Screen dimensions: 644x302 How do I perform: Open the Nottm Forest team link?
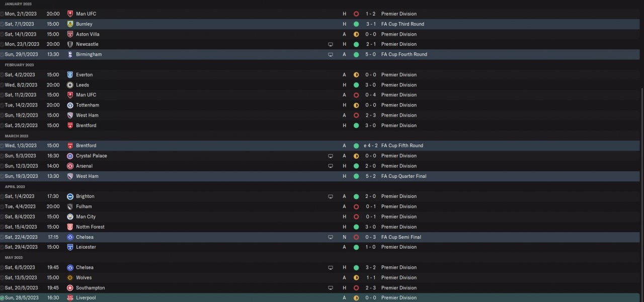coord(90,227)
